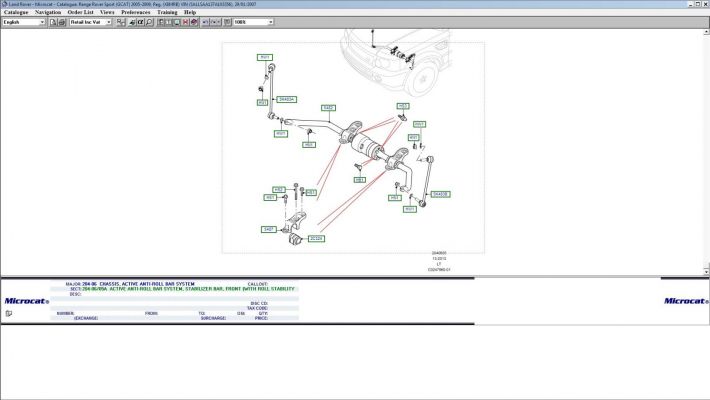Expand the 100% zoom level dropdown
710x400 pixels.
270,22
